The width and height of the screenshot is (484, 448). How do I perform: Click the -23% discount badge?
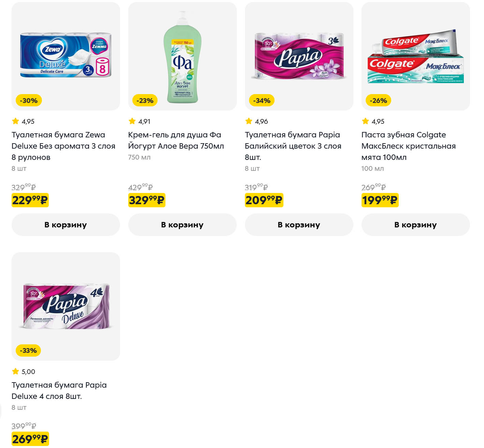tap(145, 101)
